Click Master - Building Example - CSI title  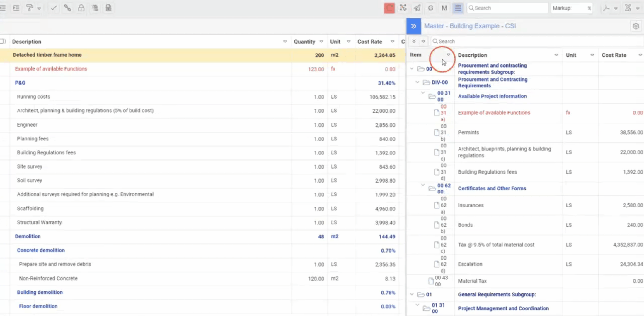coord(470,26)
